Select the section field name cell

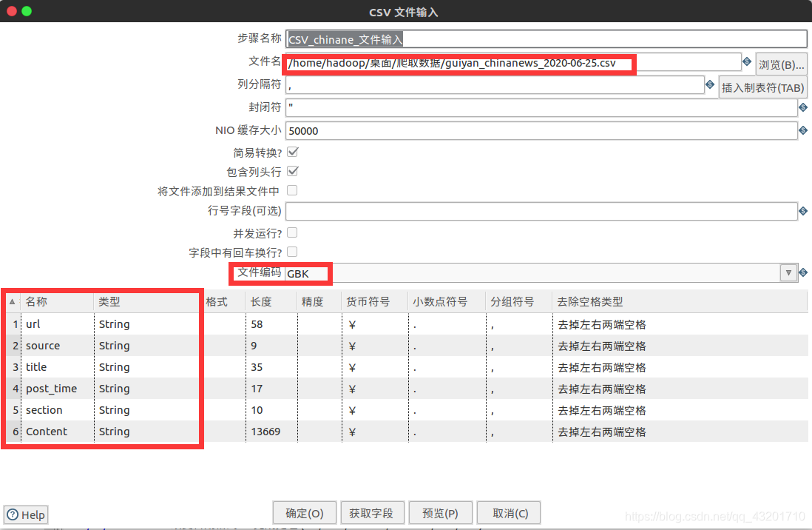click(58, 409)
